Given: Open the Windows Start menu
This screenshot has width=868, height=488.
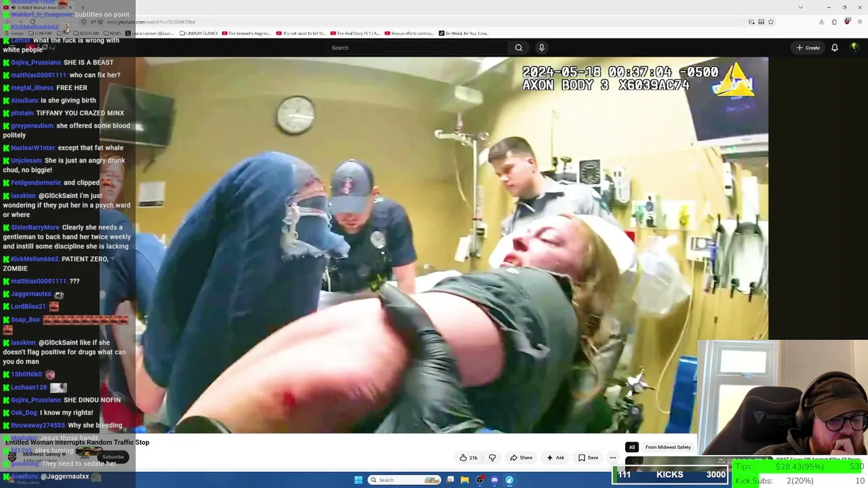Looking at the screenshot, I should tap(359, 480).
